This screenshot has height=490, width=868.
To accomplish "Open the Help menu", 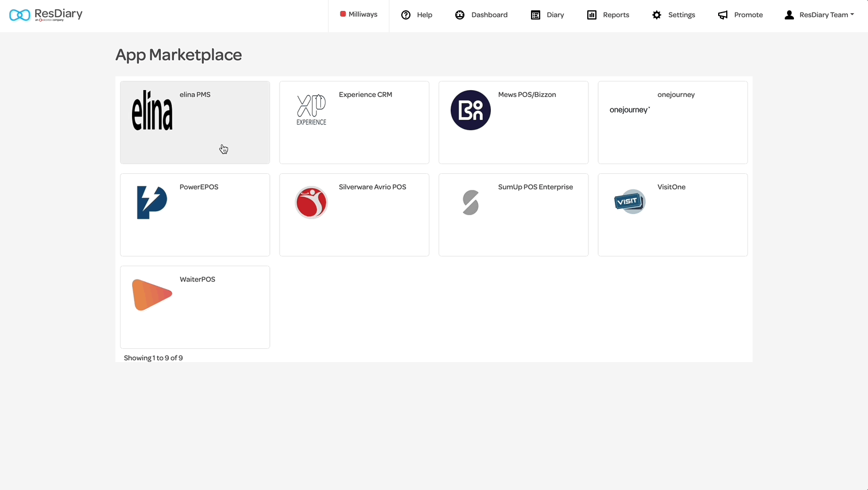I will (x=425, y=15).
